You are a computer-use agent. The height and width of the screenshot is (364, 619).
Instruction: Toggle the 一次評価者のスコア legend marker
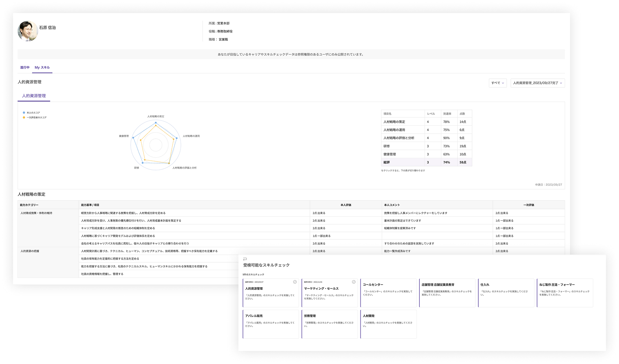coord(24,118)
